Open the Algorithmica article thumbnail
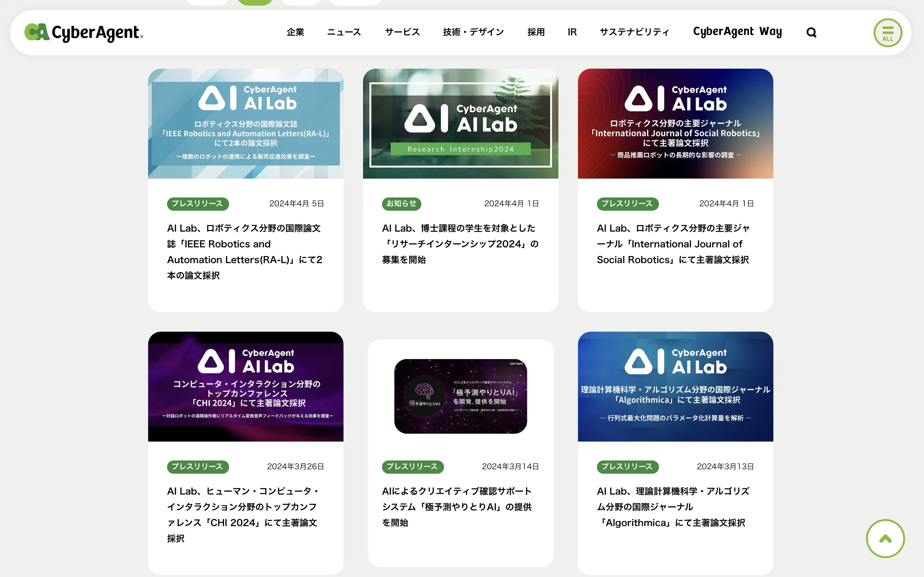Screen dimensions: 924x577 click(x=675, y=386)
